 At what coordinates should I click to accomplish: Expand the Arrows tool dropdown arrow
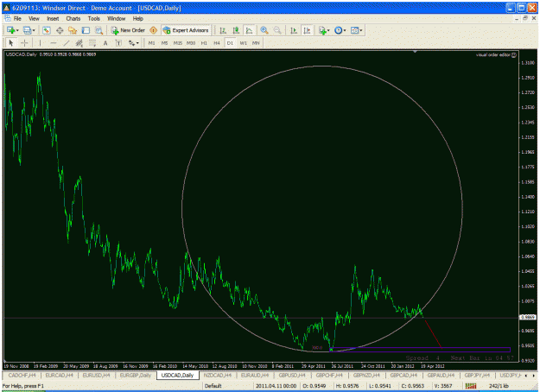click(x=137, y=42)
